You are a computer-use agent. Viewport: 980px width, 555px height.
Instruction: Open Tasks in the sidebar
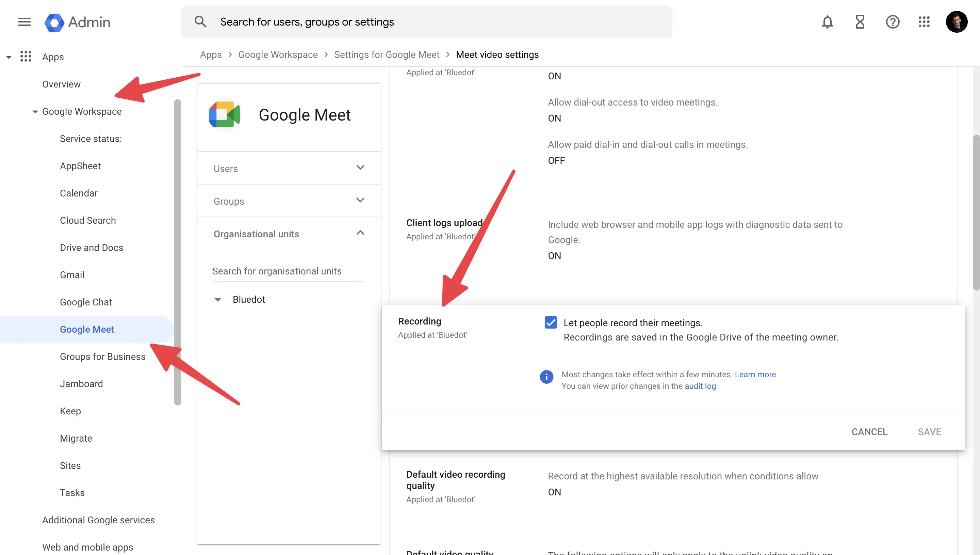[x=72, y=493]
